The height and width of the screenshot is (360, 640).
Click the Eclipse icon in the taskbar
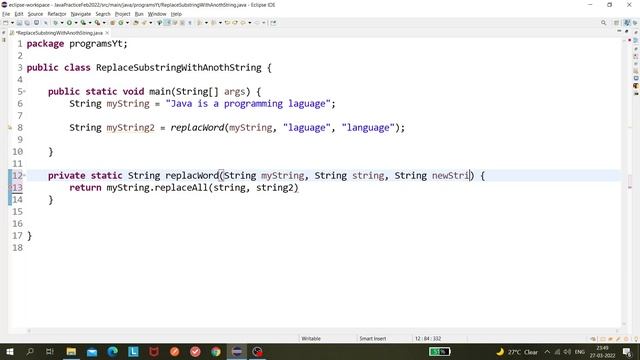(237, 351)
